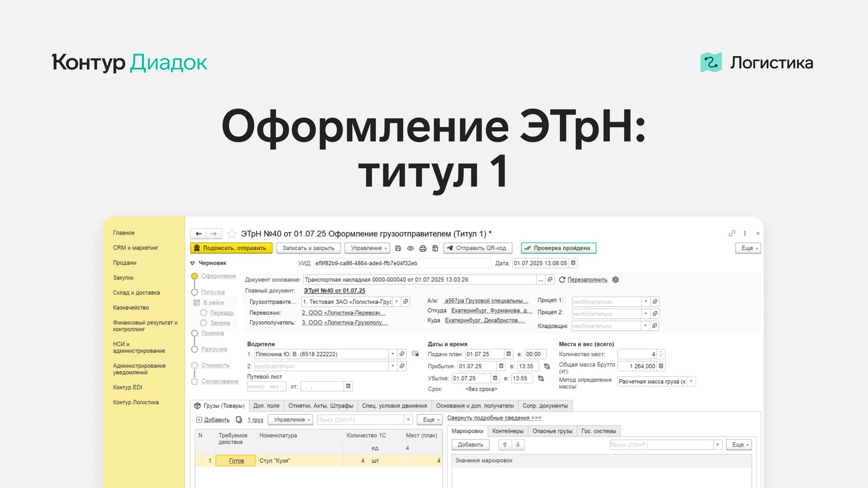Open calendar picker for Дата field

tap(573, 263)
